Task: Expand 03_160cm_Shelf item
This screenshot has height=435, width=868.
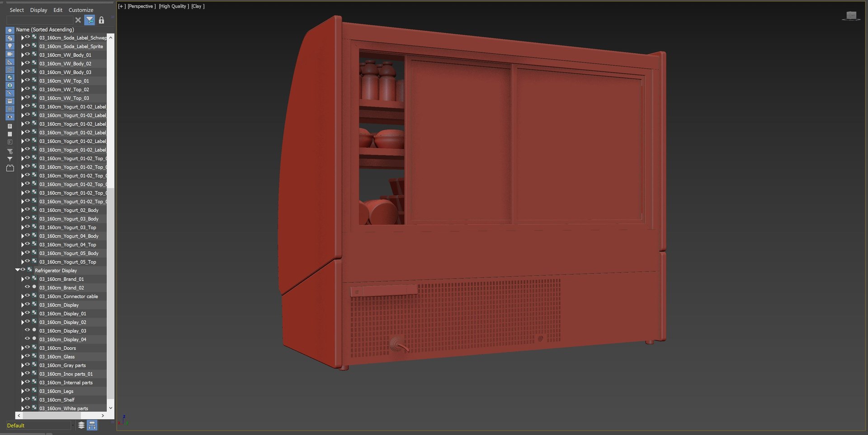Action: coord(22,399)
